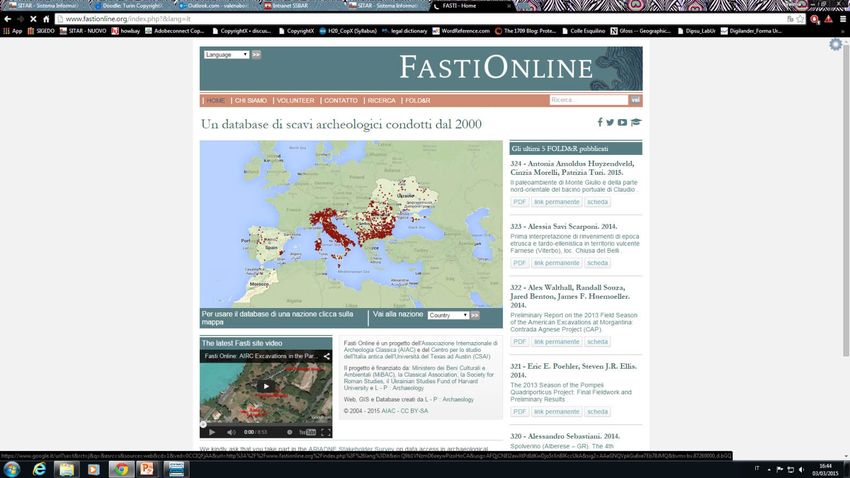Open PDF for article 324
The image size is (850, 478).
(519, 202)
